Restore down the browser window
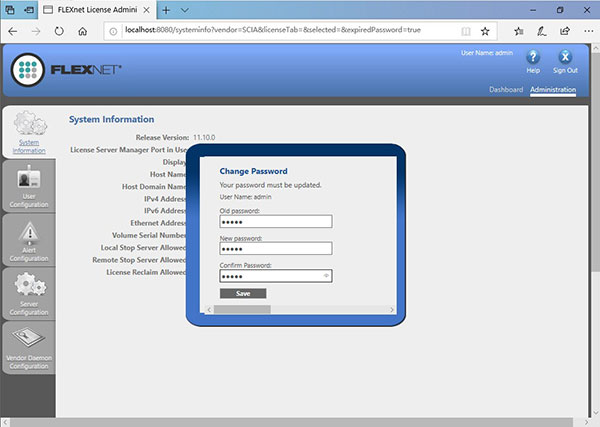The height and width of the screenshot is (427, 600). [559, 10]
